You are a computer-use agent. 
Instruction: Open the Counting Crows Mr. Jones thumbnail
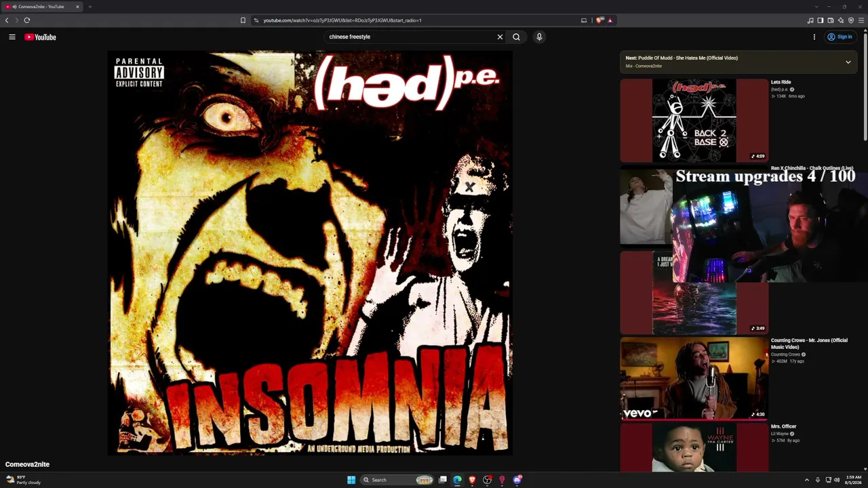coord(694,378)
